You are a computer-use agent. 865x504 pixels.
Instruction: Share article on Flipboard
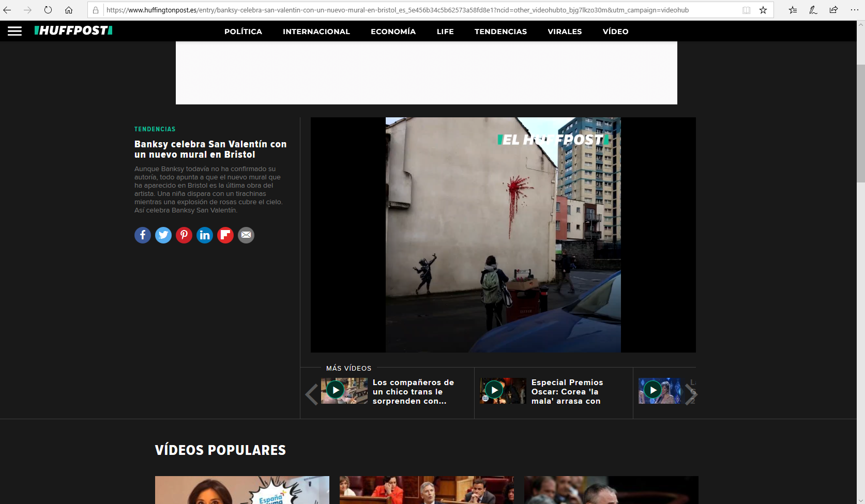click(225, 235)
